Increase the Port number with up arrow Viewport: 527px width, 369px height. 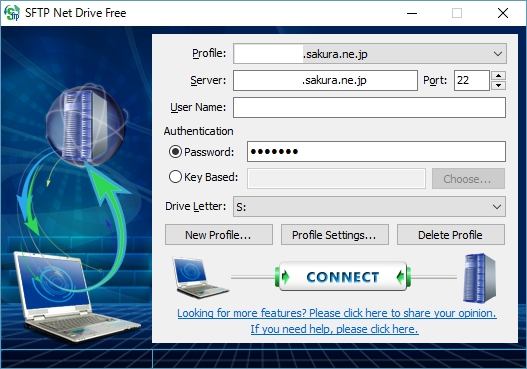498,76
